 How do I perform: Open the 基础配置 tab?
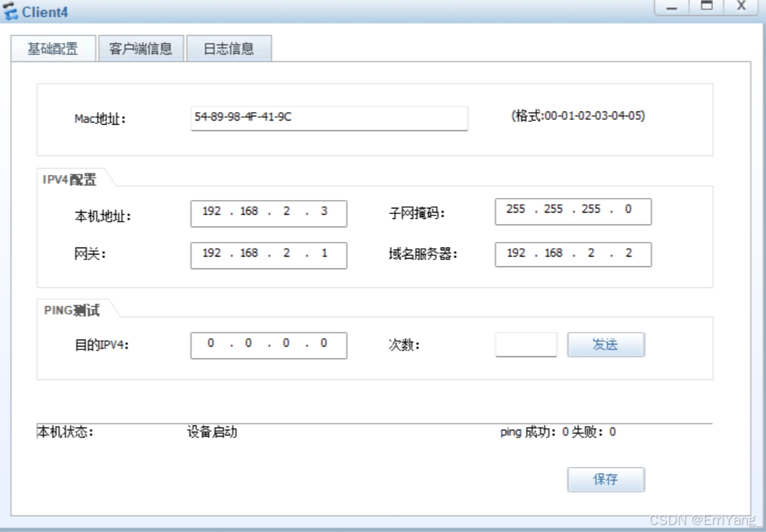[53, 48]
